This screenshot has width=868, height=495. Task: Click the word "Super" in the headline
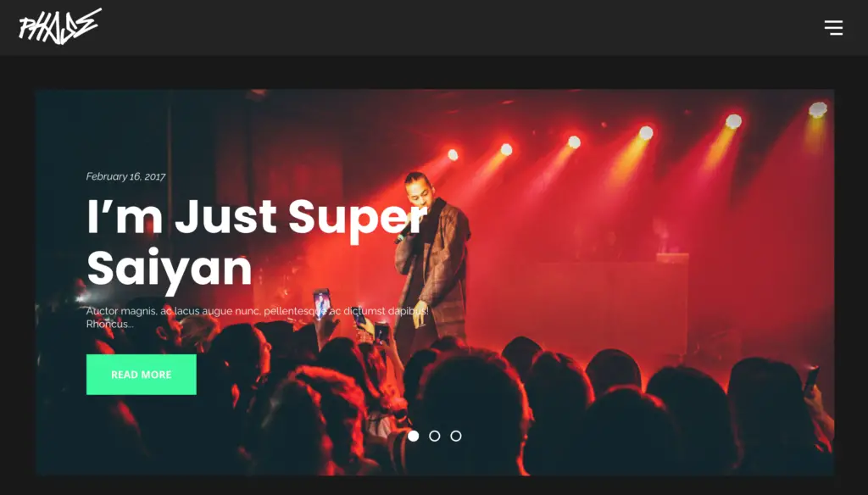pos(358,219)
